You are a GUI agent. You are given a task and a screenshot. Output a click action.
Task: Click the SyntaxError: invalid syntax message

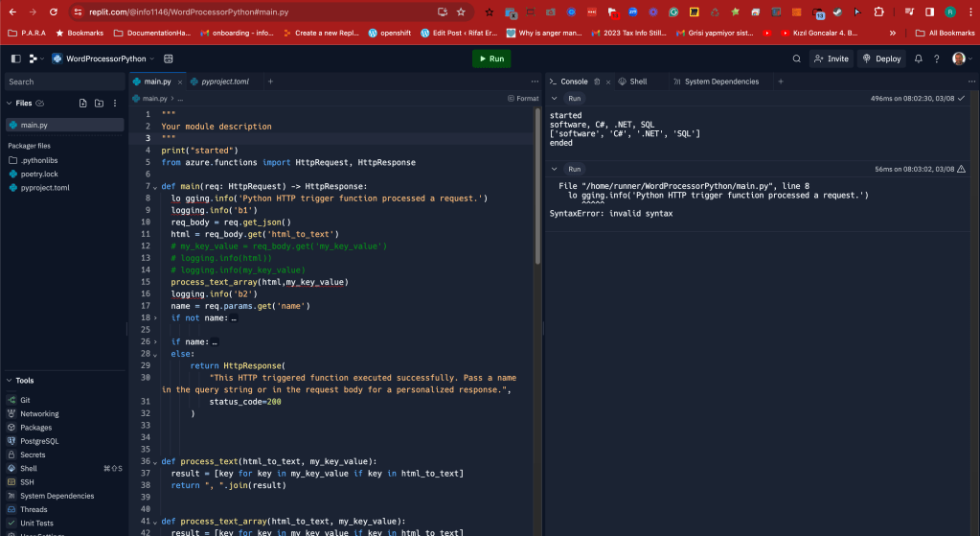click(610, 214)
